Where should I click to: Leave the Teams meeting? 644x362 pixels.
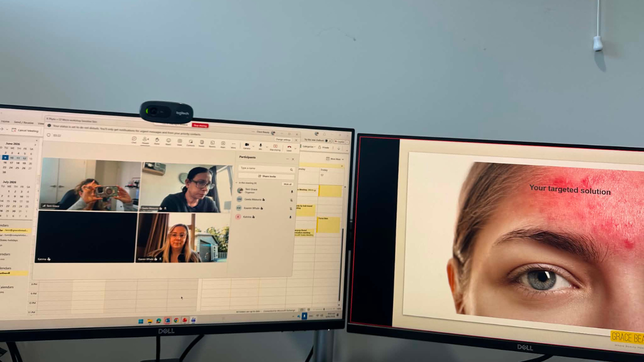289,148
